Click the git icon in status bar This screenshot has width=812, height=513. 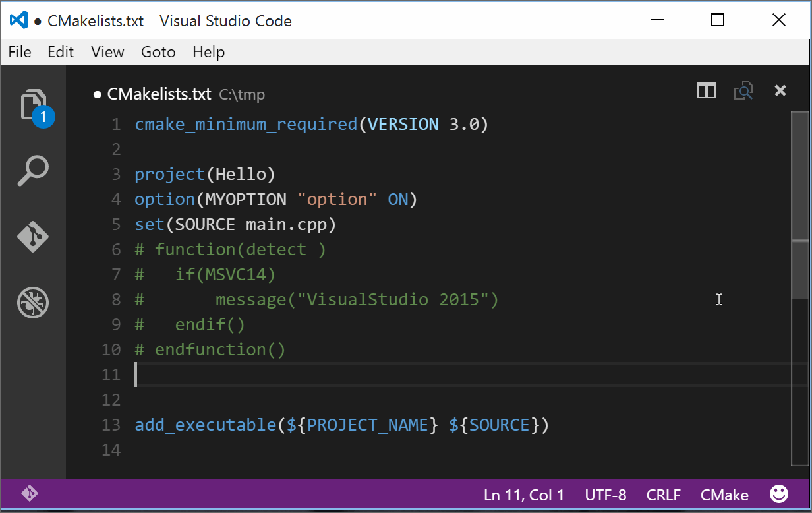click(30, 493)
